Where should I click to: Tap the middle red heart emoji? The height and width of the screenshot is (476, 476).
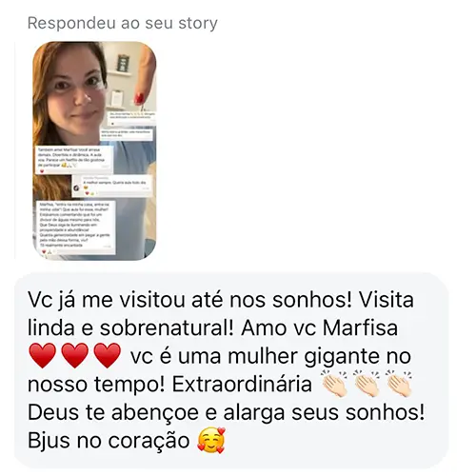coord(75,356)
